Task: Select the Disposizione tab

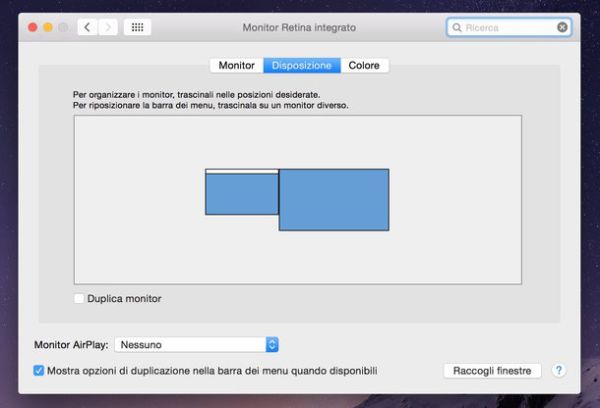Action: click(x=301, y=66)
